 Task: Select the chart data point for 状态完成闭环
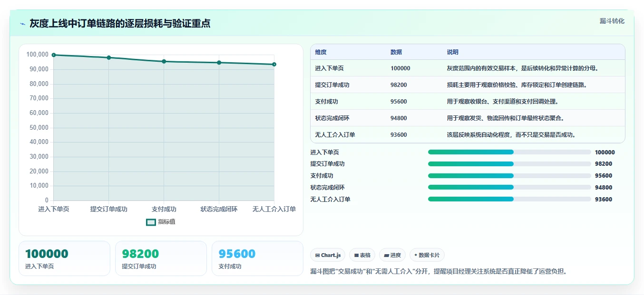tap(219, 63)
